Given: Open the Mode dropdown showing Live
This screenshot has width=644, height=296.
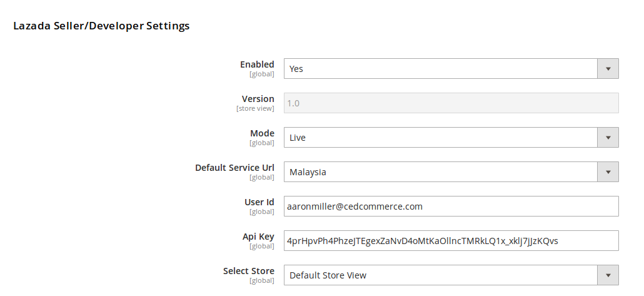Looking at the screenshot, I should click(x=451, y=137).
